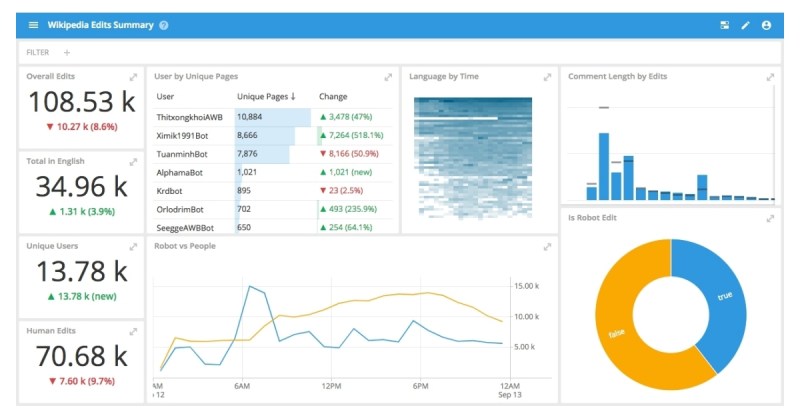Click the save dashboard icon in the header
800x418 pixels.
[x=724, y=25]
